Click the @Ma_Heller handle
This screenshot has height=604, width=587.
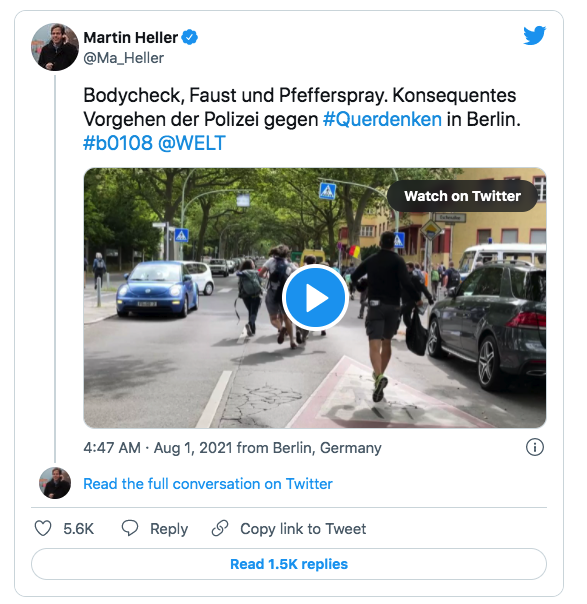124,58
